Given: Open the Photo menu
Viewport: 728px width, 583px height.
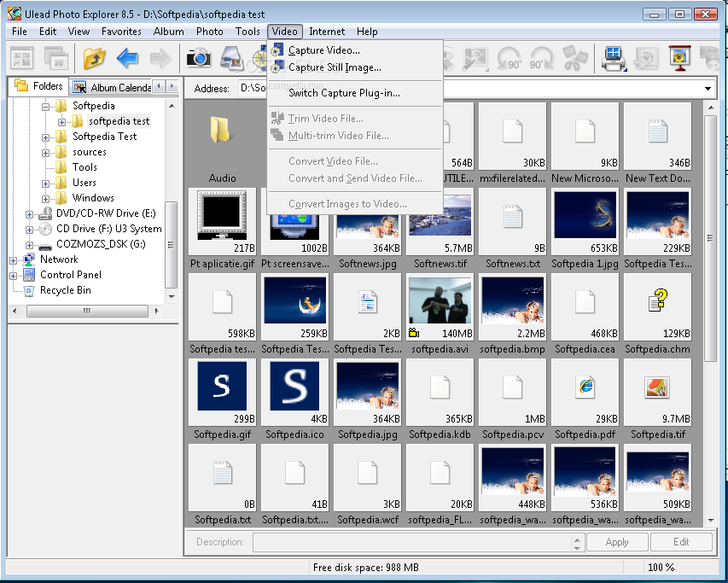Looking at the screenshot, I should (x=209, y=32).
